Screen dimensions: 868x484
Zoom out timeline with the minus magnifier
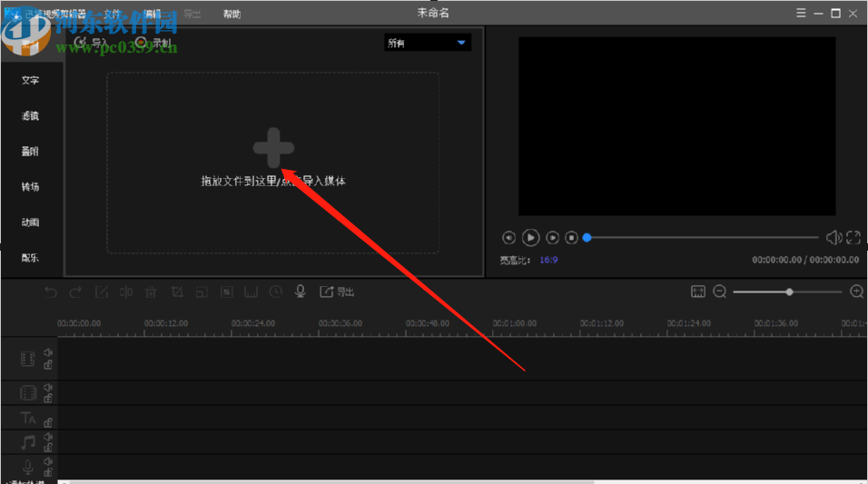click(720, 291)
